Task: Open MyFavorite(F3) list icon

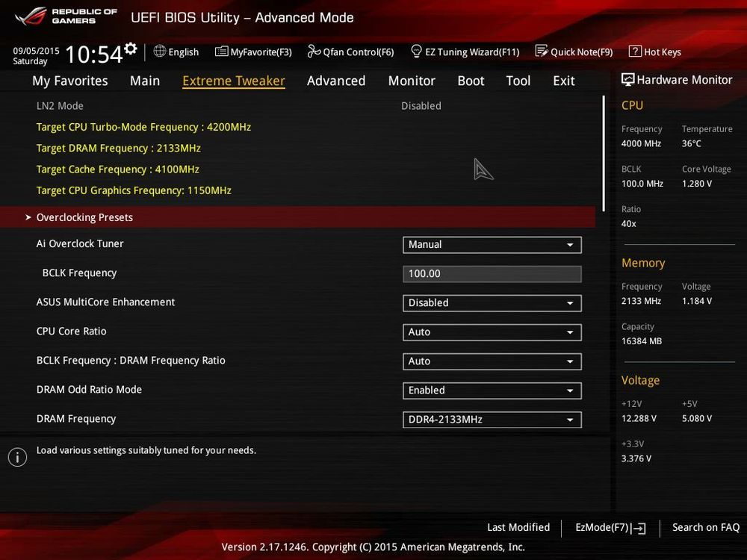Action: [222, 52]
